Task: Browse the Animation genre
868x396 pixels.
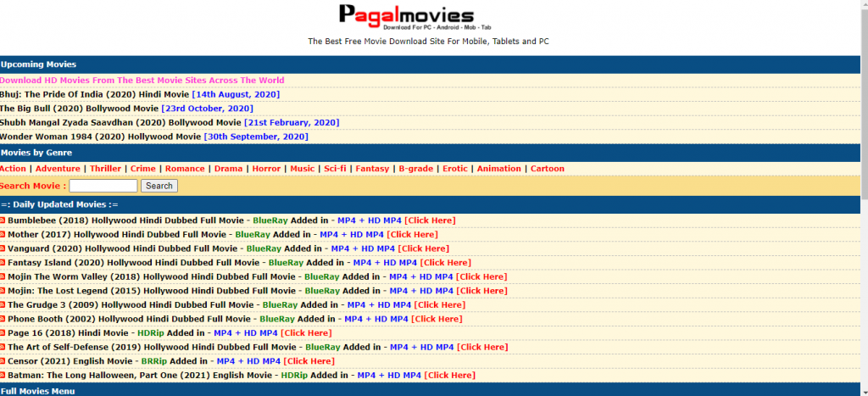Action: point(499,169)
